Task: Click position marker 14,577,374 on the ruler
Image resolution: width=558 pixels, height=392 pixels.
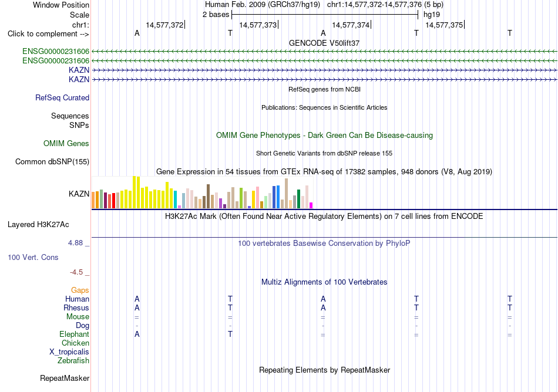Action: [x=351, y=25]
